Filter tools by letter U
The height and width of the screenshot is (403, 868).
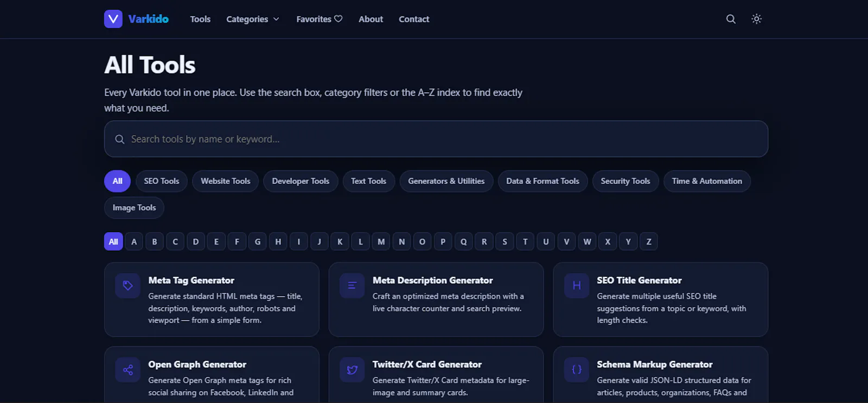[x=546, y=241]
